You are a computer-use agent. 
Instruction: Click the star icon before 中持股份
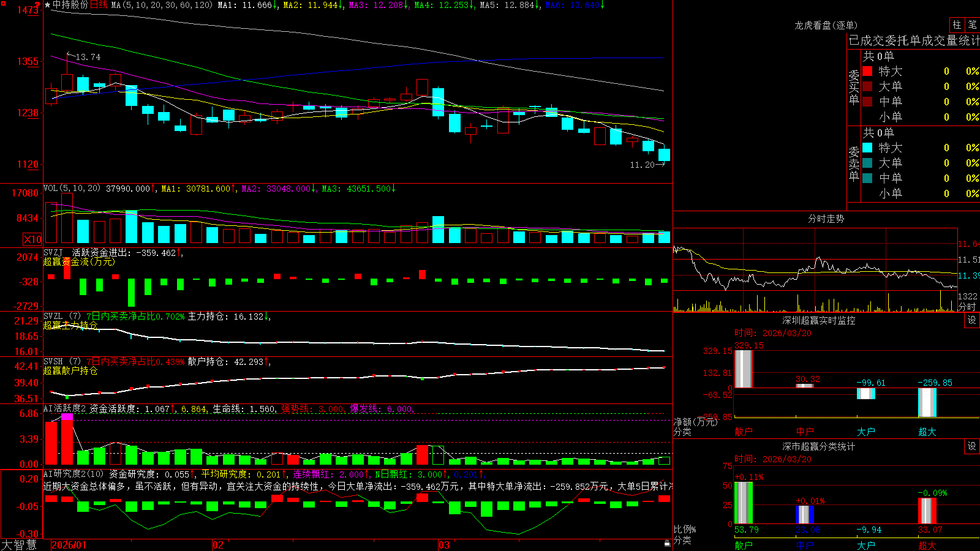coord(48,5)
